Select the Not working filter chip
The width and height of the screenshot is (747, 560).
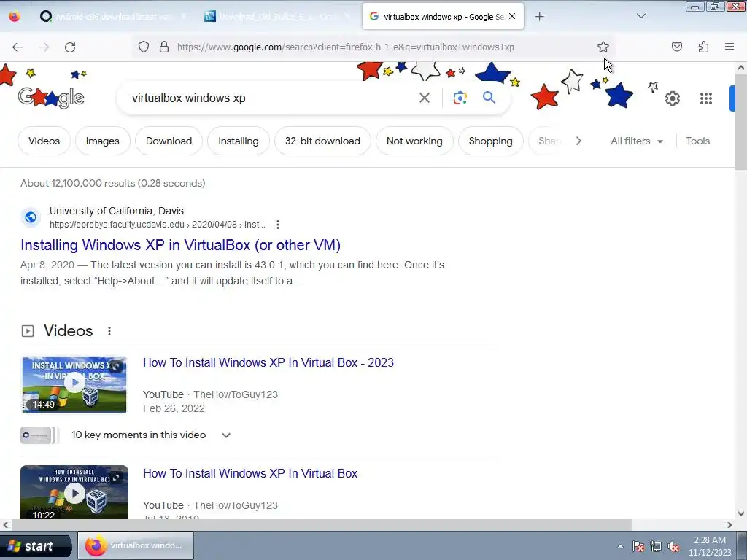tap(414, 141)
